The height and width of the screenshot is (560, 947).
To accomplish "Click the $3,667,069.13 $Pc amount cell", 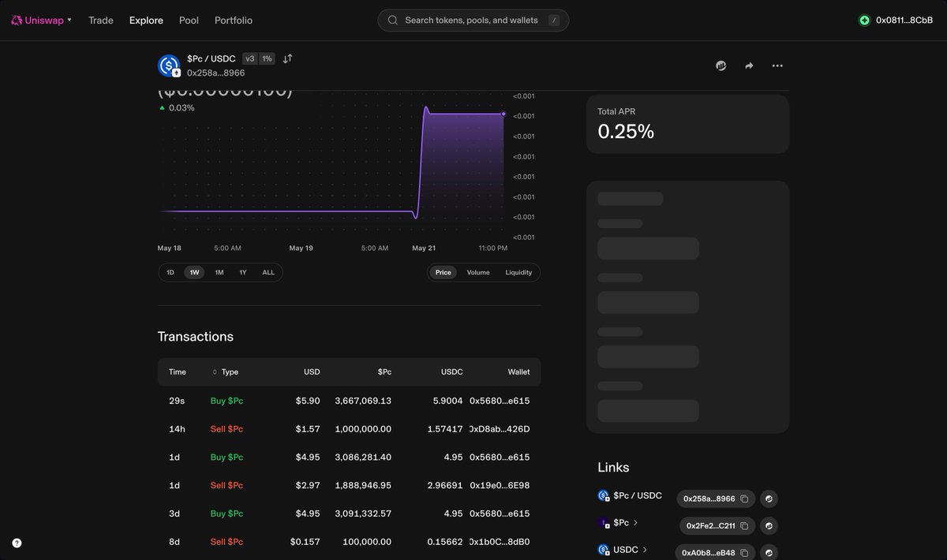I will [x=363, y=401].
